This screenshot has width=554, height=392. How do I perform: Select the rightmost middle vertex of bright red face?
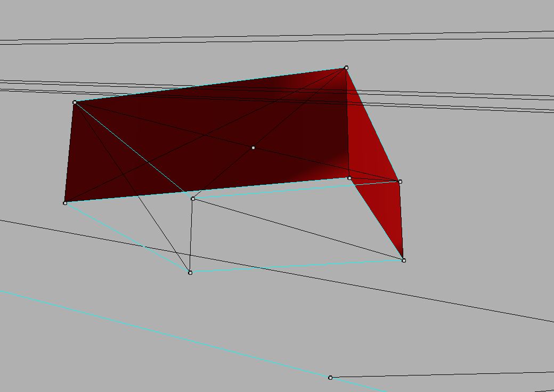point(400,182)
